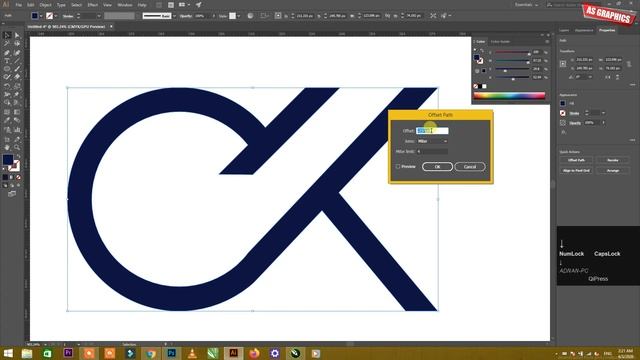This screenshot has height=360, width=640.
Task: Click Cancel in the Offset Path dialog
Action: click(x=470, y=167)
